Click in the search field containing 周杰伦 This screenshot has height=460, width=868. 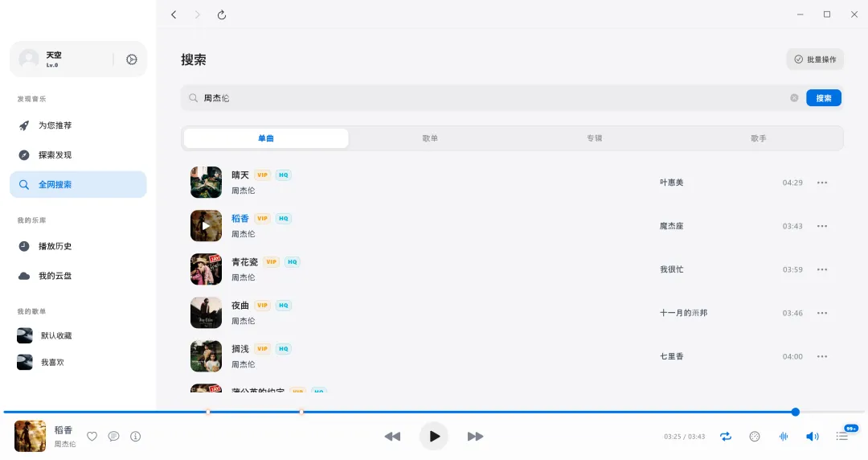pos(493,98)
